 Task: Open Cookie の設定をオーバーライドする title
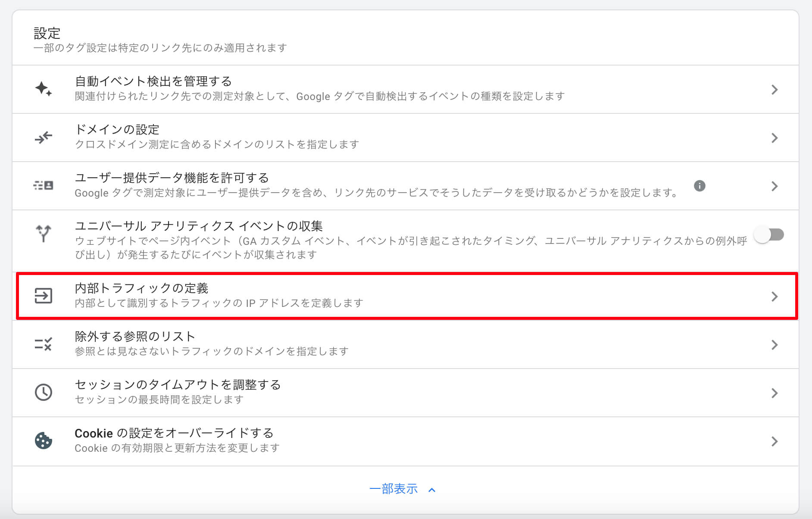coord(174,433)
